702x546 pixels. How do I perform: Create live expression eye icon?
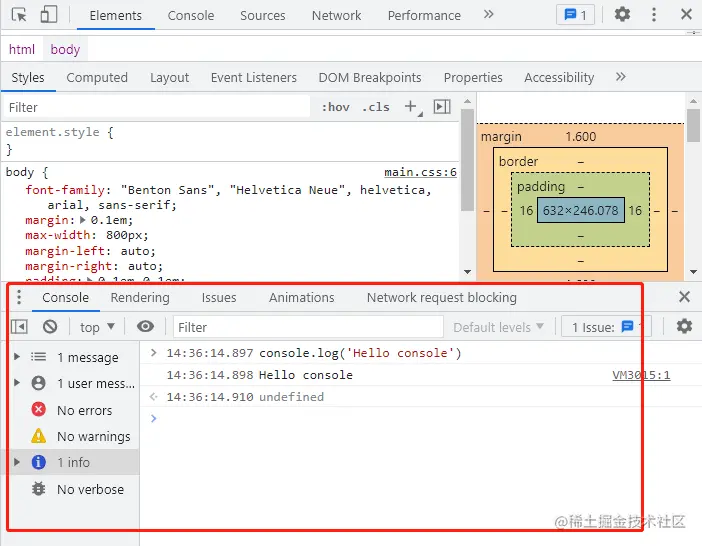pos(146,326)
